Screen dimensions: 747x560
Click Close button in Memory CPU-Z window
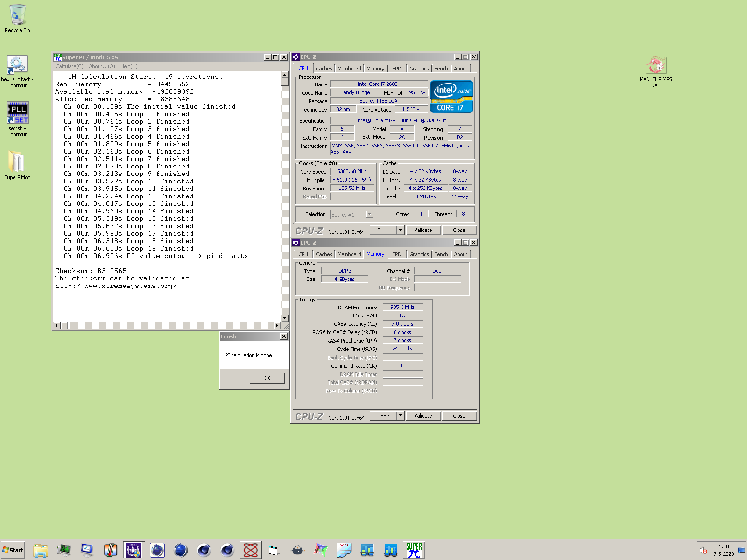click(x=459, y=416)
